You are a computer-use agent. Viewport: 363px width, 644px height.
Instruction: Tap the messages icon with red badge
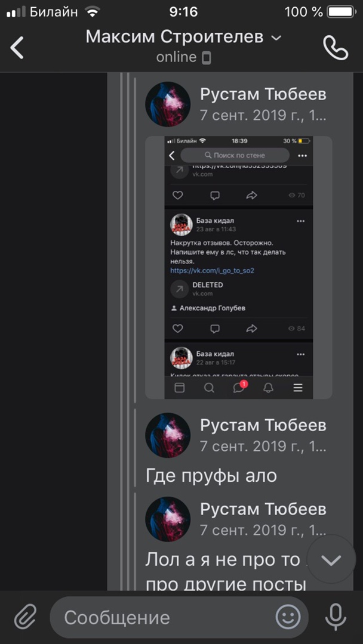(239, 387)
